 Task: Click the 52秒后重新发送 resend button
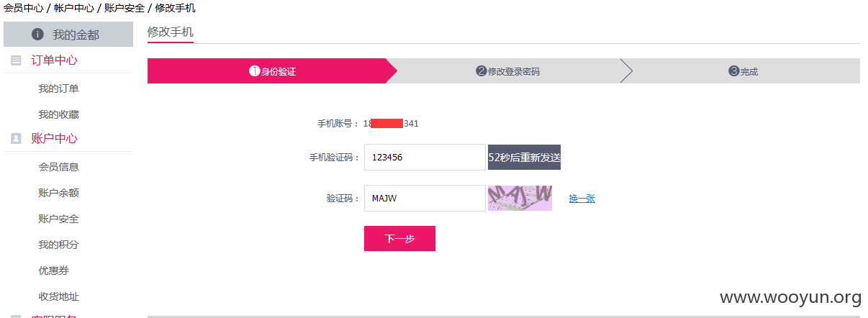point(524,157)
